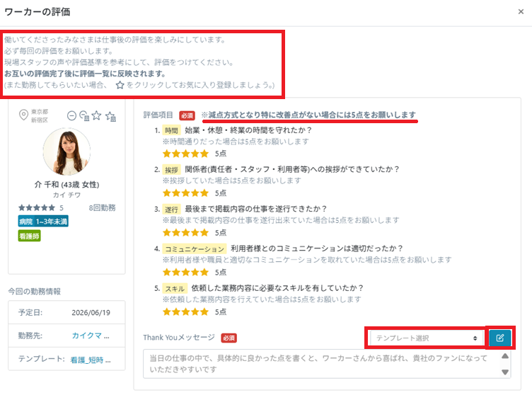The height and width of the screenshot is (395, 532).
Task: Set 遂行 rating to four stars
Action: (195, 233)
